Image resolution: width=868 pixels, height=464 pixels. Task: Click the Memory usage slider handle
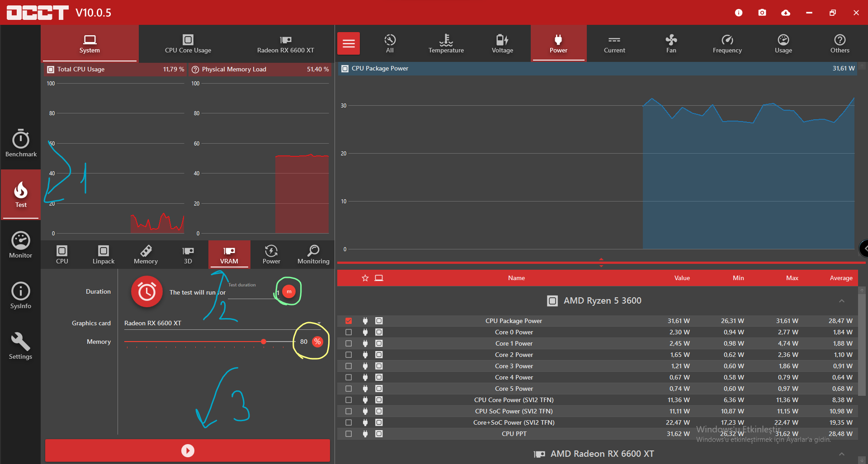(x=264, y=342)
